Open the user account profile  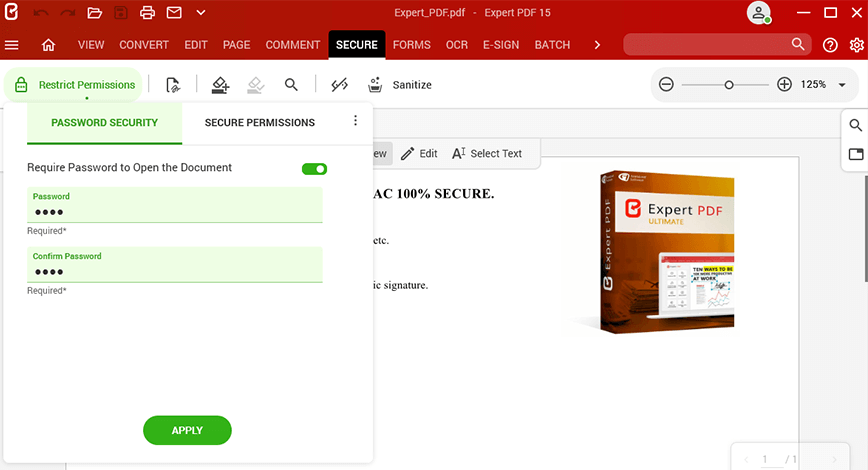click(758, 12)
